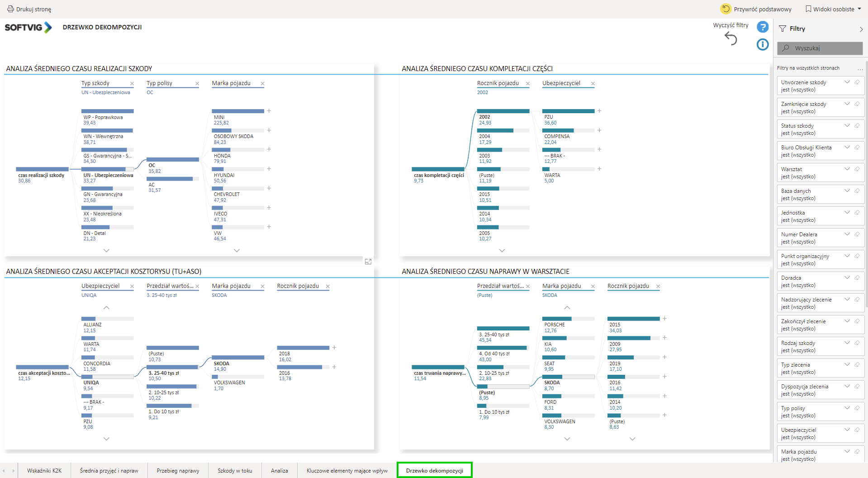
Task: Click the focus mode icon below first chart
Action: (368, 262)
